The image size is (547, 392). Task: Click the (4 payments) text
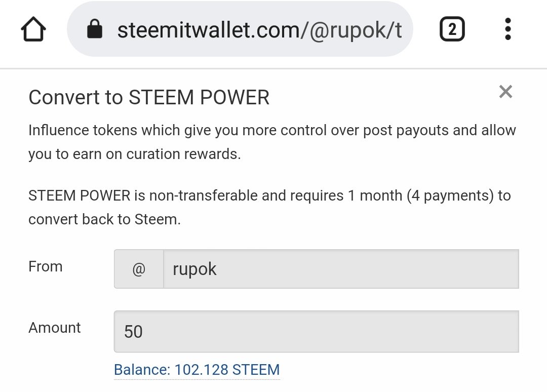(450, 195)
